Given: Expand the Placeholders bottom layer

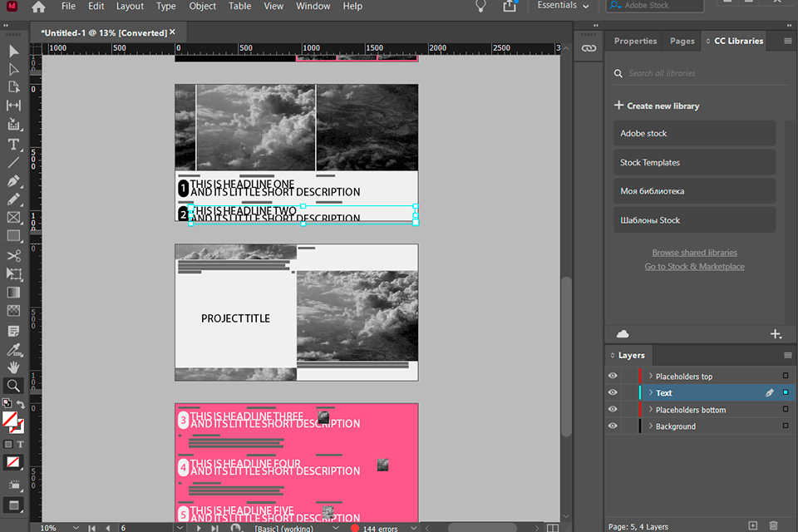Looking at the screenshot, I should point(650,409).
